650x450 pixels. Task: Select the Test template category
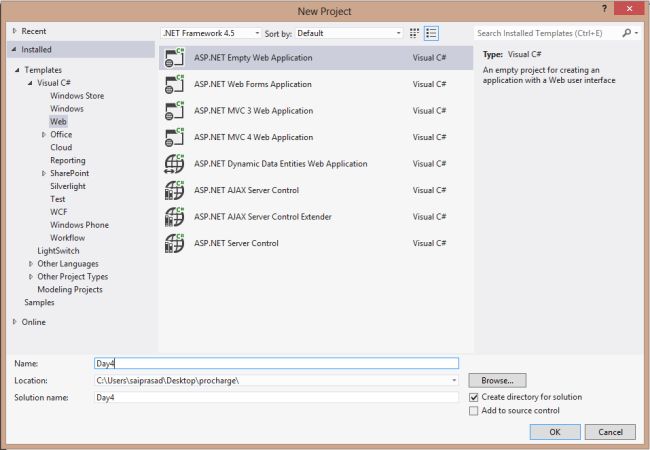tap(58, 199)
